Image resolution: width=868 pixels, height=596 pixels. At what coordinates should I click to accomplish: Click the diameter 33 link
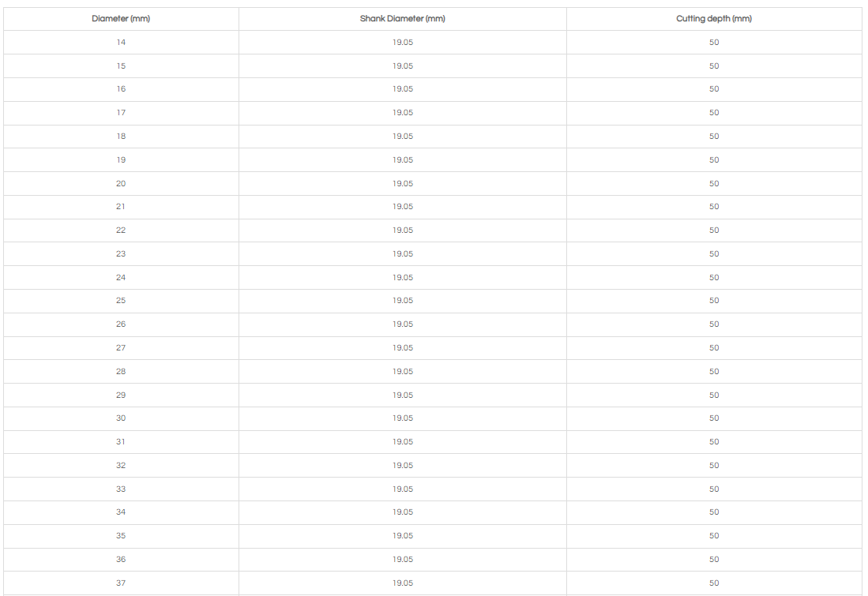click(x=121, y=489)
